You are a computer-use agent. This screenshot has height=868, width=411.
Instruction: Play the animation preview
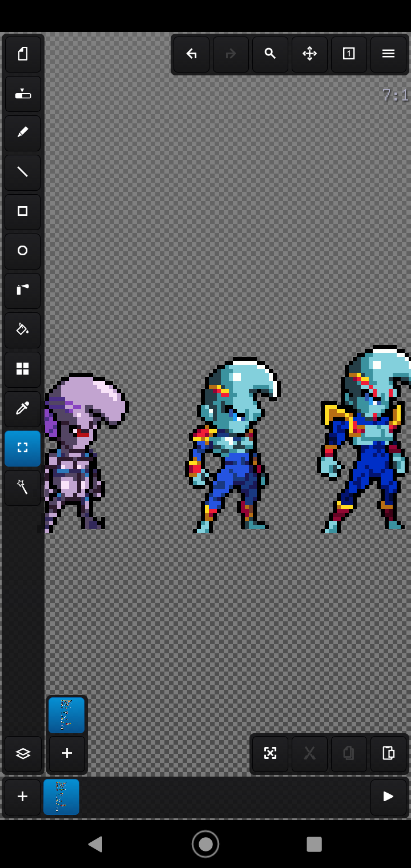[x=388, y=797]
